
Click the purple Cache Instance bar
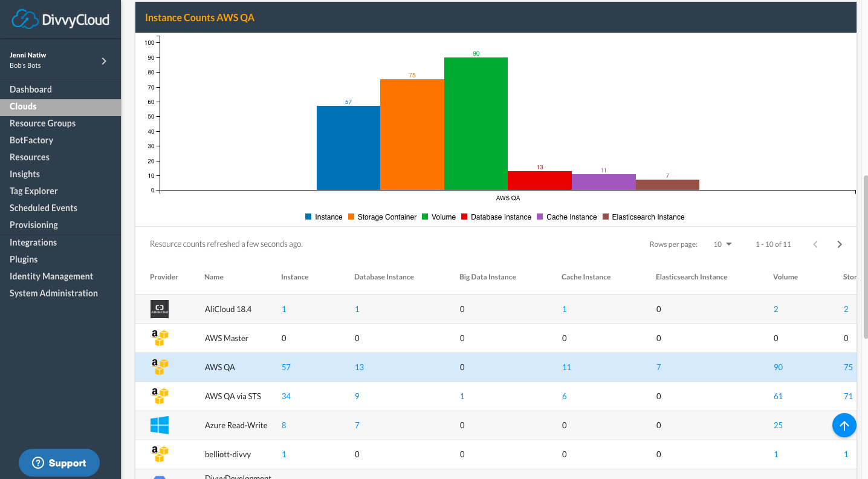tap(604, 182)
